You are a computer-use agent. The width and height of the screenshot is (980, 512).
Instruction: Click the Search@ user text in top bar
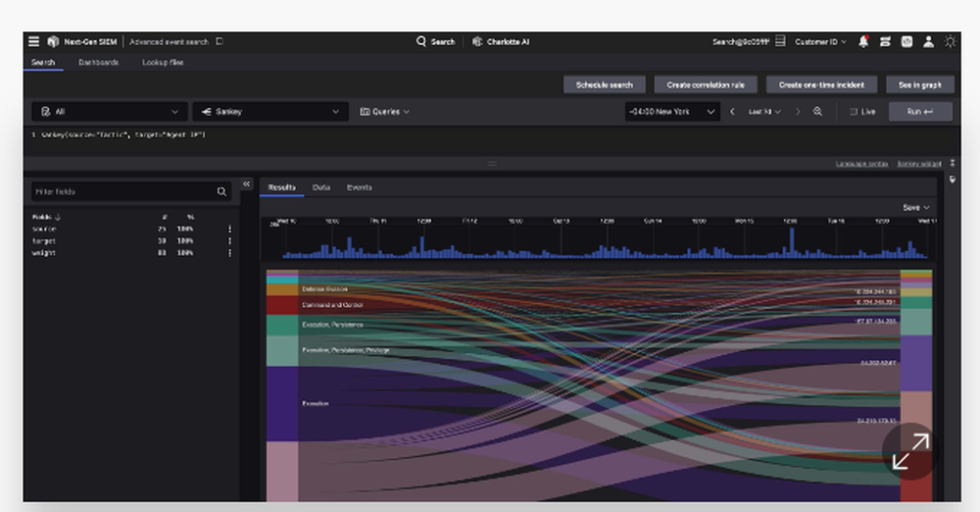(x=741, y=41)
